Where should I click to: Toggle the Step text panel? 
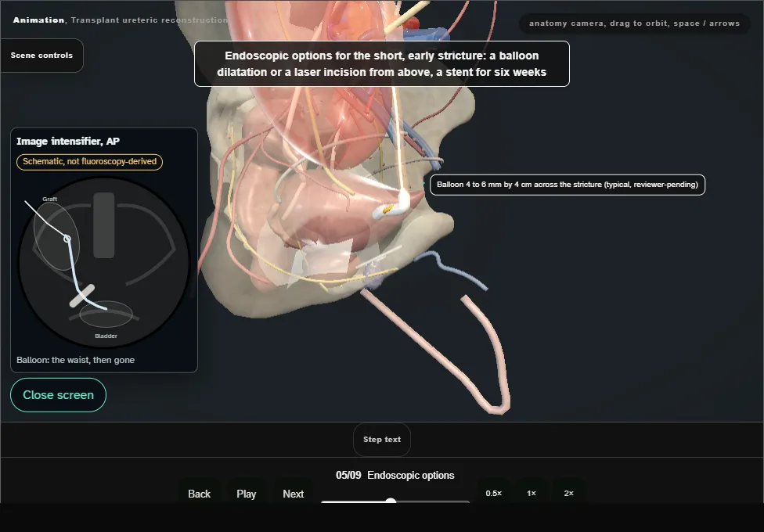tap(382, 440)
